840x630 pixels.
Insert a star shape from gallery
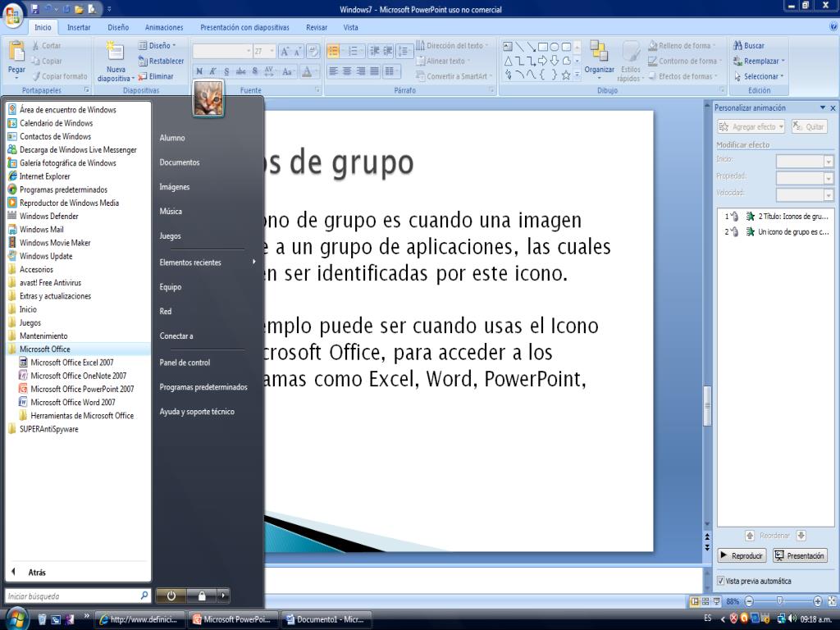point(566,75)
